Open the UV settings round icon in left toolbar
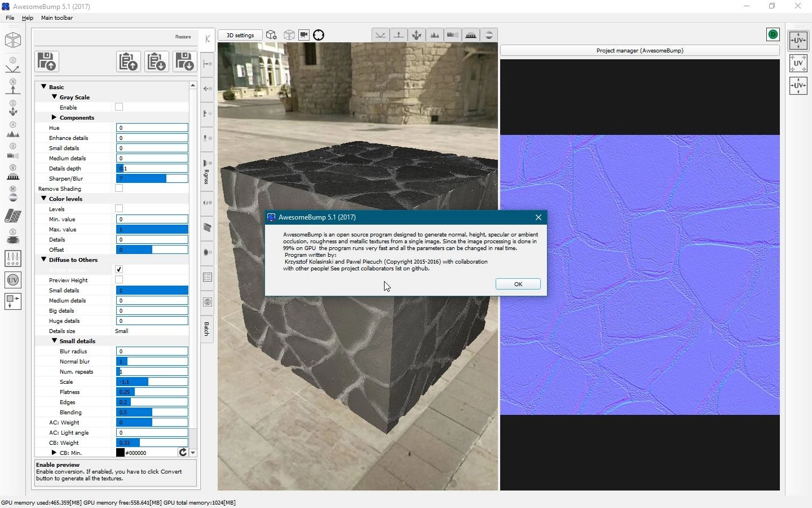Screen dimensions: 812x508 pyautogui.click(x=12, y=280)
